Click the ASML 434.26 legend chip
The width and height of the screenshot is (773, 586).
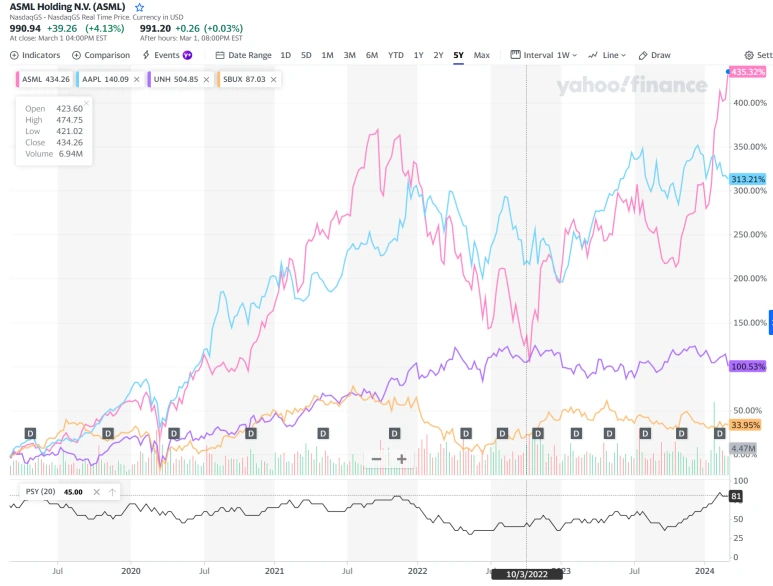point(45,79)
